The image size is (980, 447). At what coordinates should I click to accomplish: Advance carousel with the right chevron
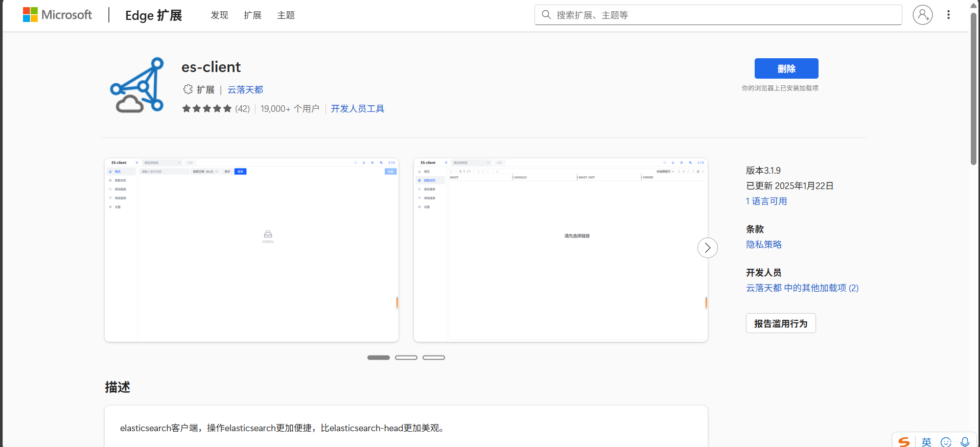708,248
